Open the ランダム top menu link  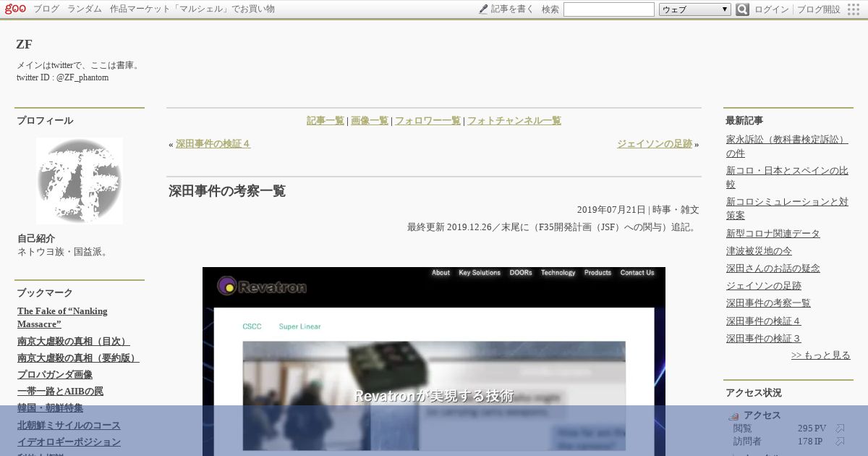(x=85, y=9)
